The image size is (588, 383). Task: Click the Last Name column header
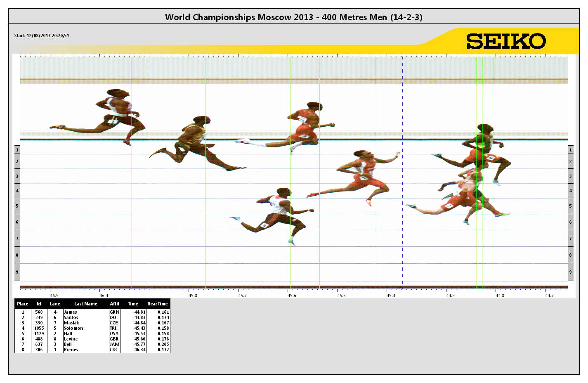click(x=85, y=304)
